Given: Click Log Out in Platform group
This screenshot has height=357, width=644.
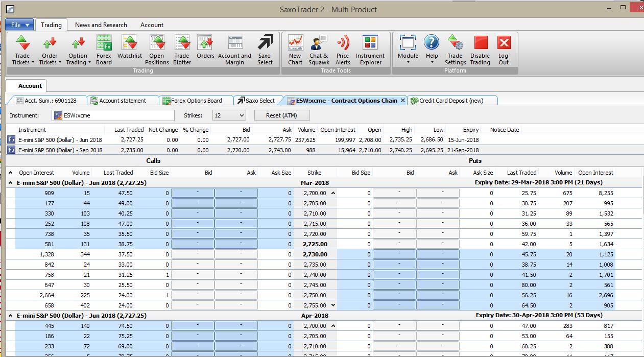Looking at the screenshot, I should click(504, 50).
